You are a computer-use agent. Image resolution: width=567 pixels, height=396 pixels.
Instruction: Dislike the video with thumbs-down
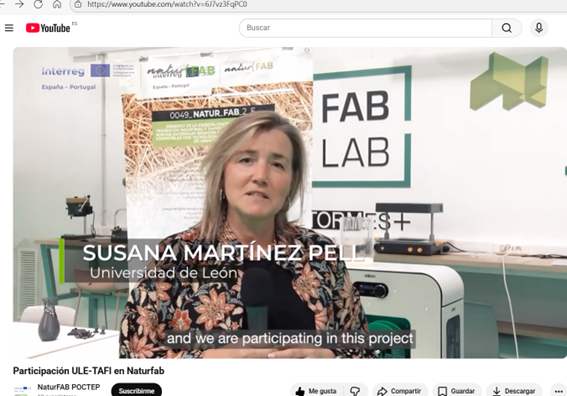355,391
